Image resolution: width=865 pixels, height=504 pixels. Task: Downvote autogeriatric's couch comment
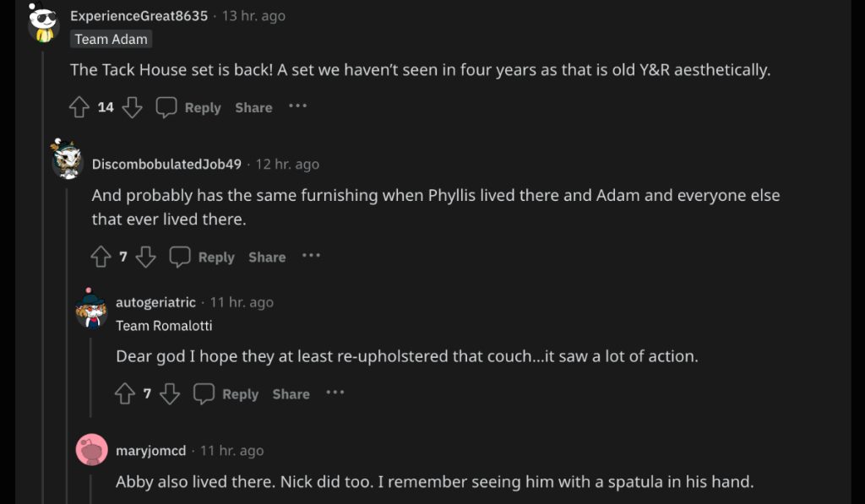[170, 393]
